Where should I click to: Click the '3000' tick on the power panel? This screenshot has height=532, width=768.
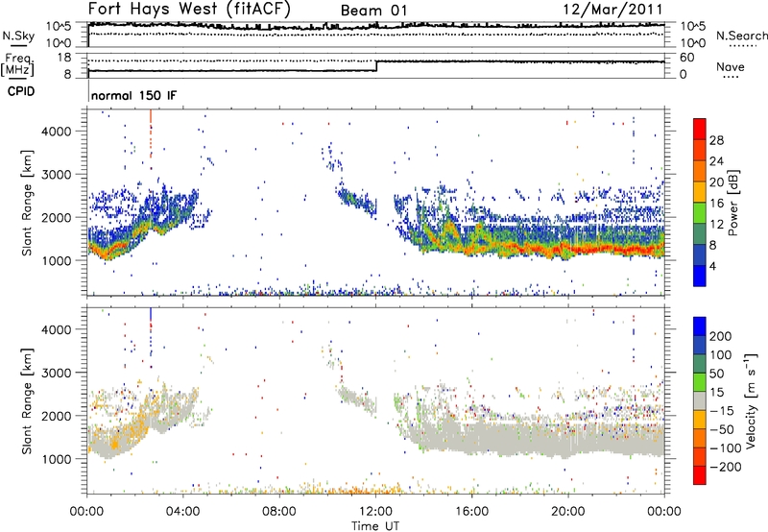pos(56,175)
